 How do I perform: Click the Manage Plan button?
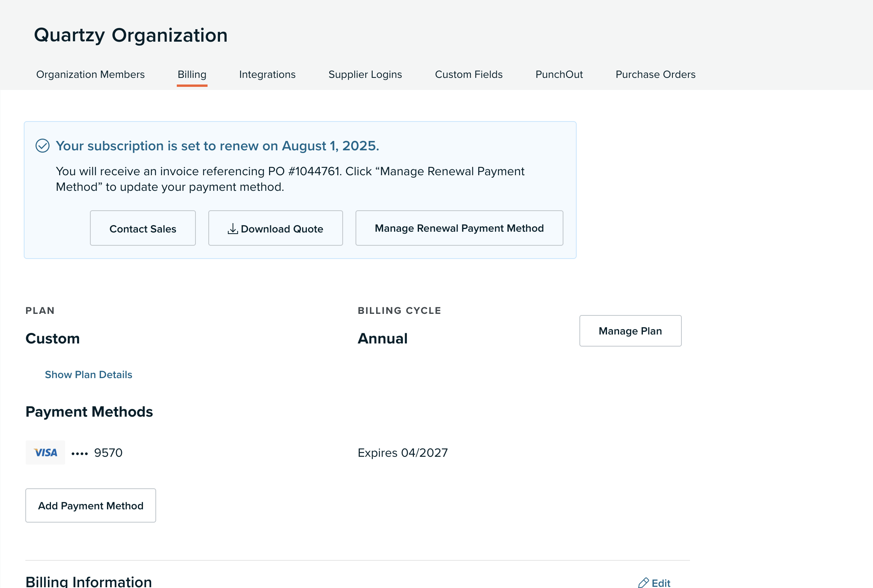click(630, 331)
